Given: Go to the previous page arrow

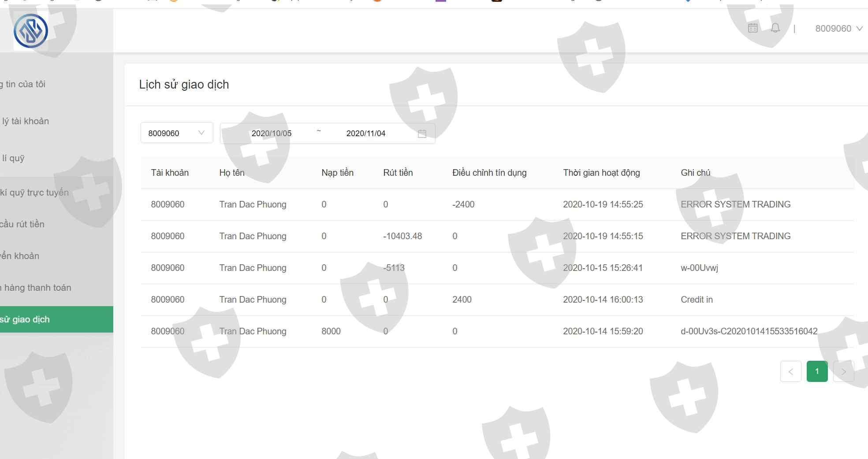Looking at the screenshot, I should (791, 371).
